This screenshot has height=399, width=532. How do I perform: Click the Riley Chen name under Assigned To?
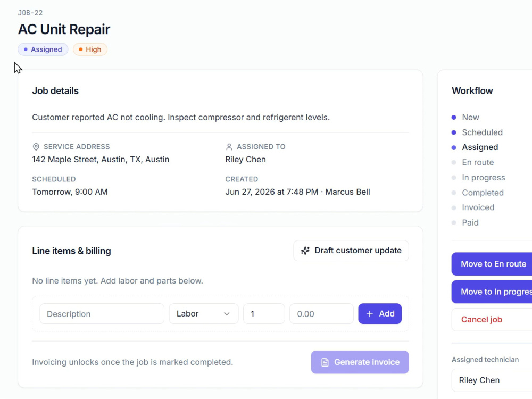coord(245,160)
